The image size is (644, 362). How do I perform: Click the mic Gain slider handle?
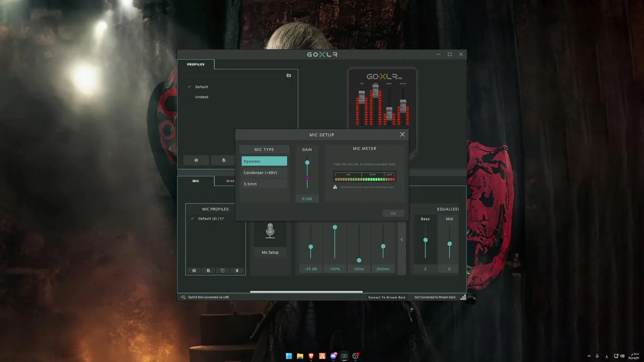coord(307,162)
